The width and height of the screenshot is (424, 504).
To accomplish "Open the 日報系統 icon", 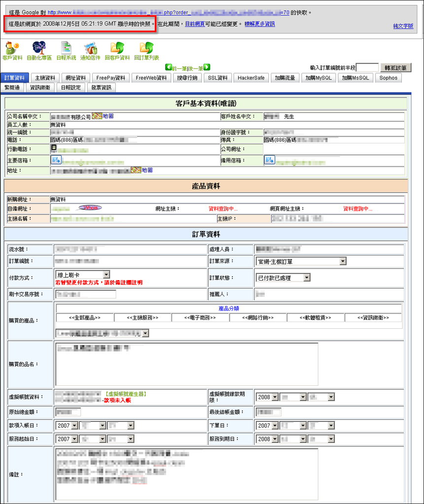I will pyautogui.click(x=66, y=51).
